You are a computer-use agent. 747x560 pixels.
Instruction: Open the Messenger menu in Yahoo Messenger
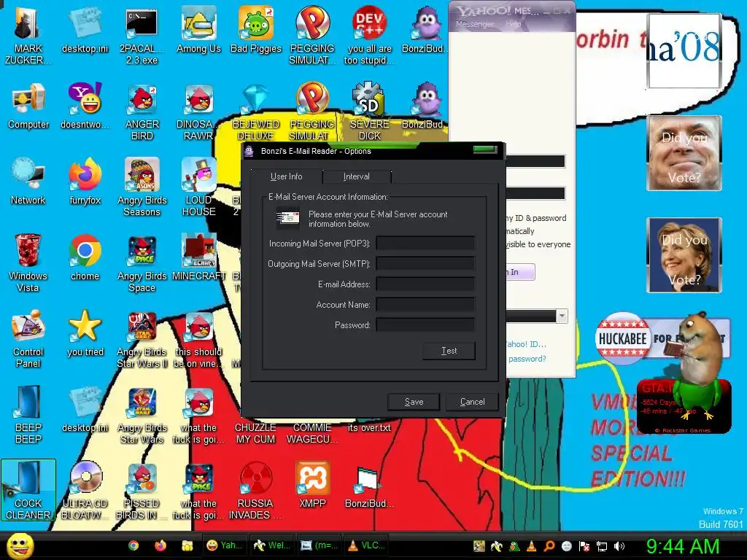point(474,24)
